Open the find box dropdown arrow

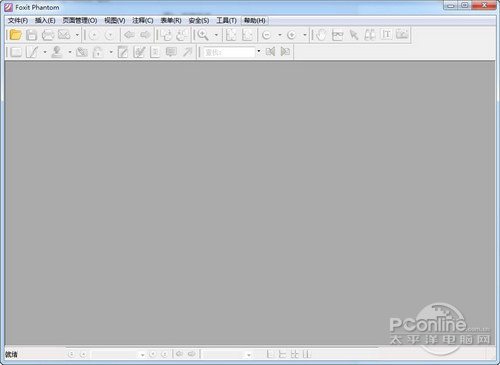tap(259, 52)
